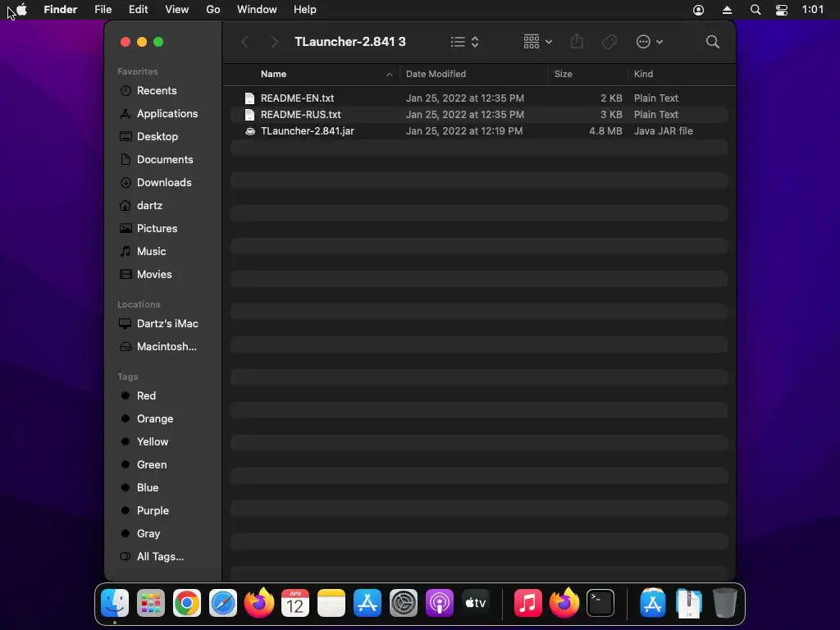Open Documents in sidebar
The height and width of the screenshot is (630, 840).
tap(163, 160)
